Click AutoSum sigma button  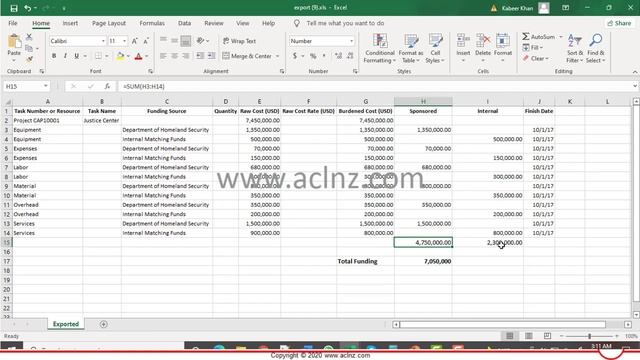coord(538,37)
